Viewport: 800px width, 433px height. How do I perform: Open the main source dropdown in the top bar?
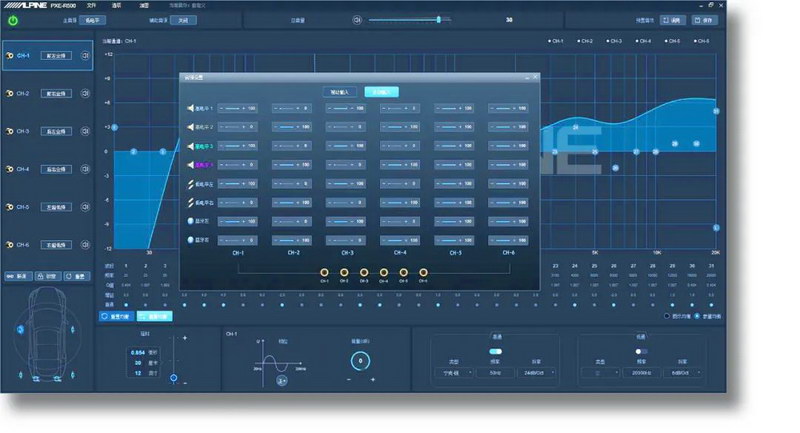click(x=92, y=20)
